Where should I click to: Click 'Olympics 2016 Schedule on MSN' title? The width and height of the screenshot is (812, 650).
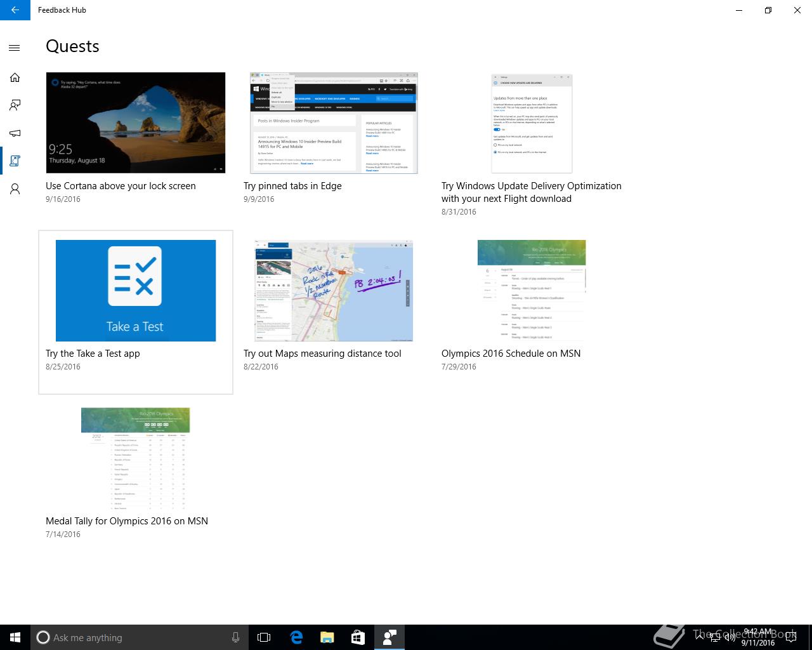(x=511, y=354)
